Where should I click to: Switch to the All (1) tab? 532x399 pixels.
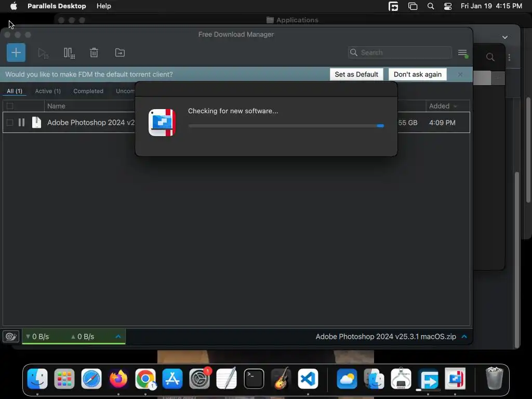pyautogui.click(x=14, y=91)
